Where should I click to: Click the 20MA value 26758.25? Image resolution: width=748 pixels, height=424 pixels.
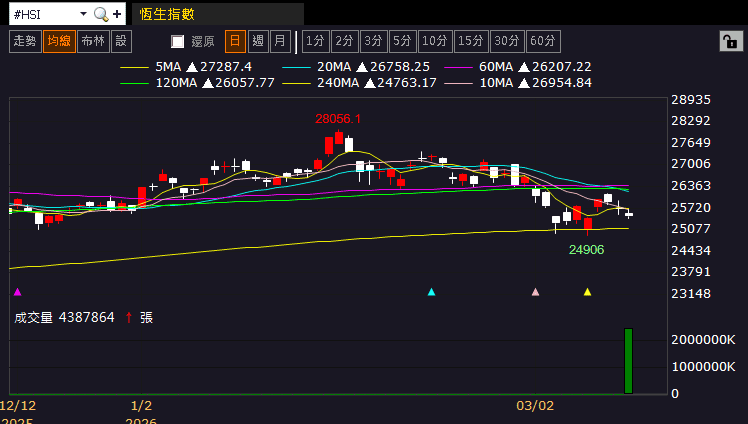[400, 67]
